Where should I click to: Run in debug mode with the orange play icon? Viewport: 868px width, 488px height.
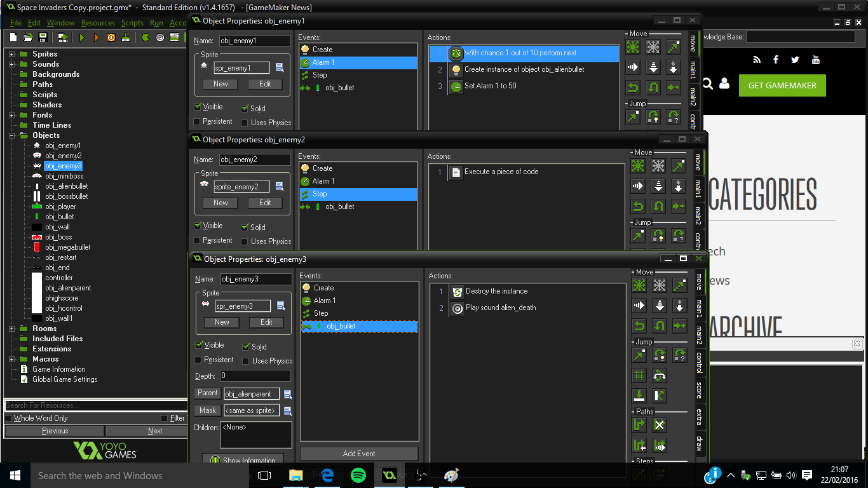point(96,37)
